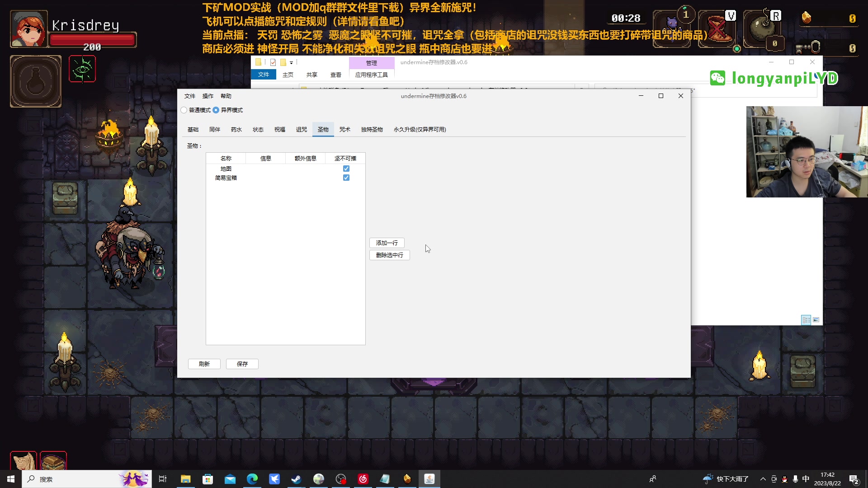Launch Microsoft Edge from the taskbar

pos(252,479)
